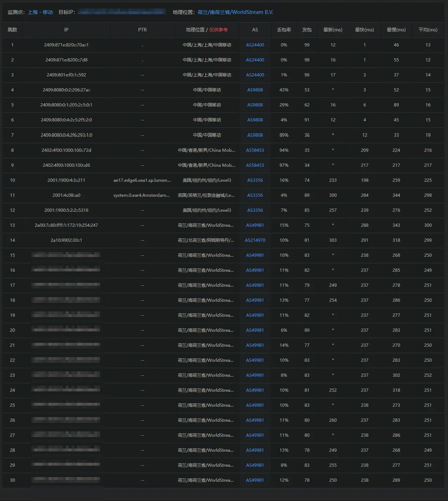The image size is (448, 501).
Task: Click AS9808 link in hop 4 row
Action: pos(255,90)
